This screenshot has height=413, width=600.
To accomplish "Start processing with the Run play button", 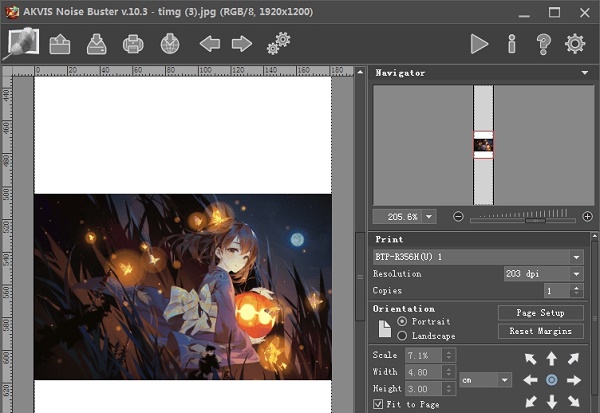I will (479, 44).
